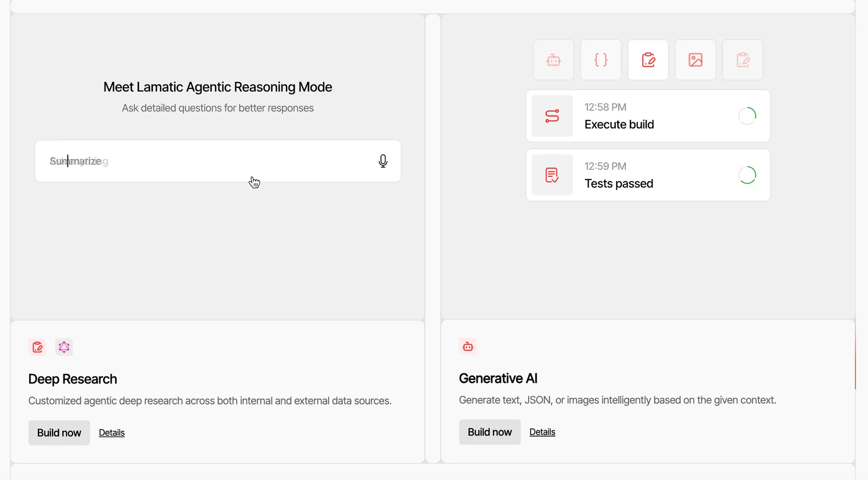The height and width of the screenshot is (480, 868).
Task: Open Details link for Generative AI
Action: (x=542, y=432)
